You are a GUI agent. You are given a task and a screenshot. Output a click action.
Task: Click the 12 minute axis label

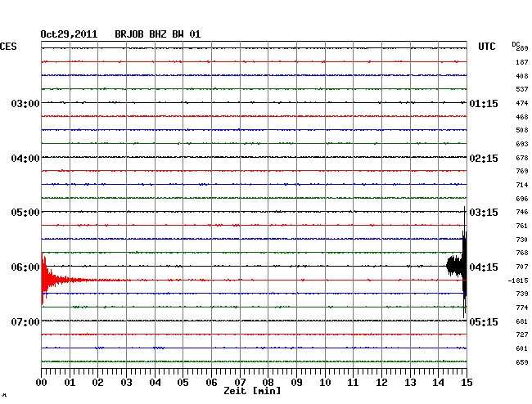(381, 383)
